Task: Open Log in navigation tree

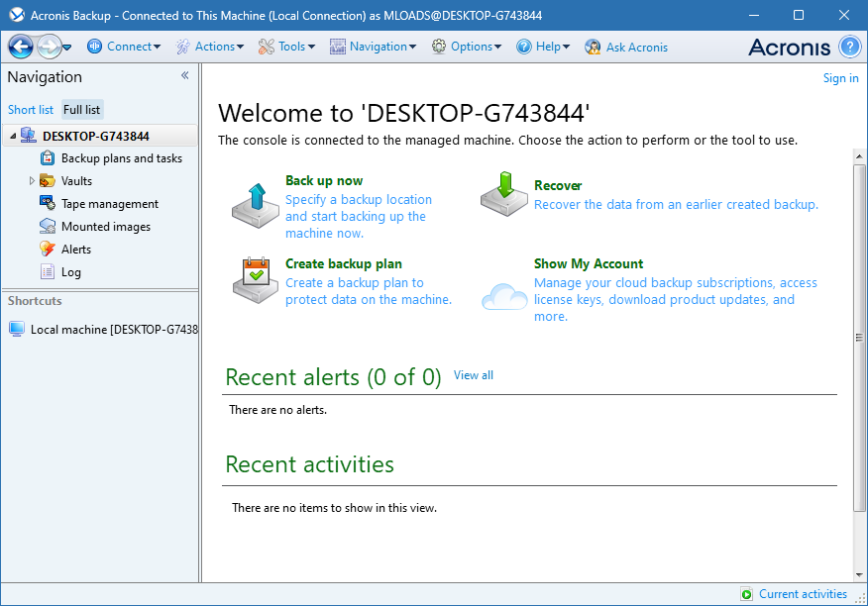Action: [x=71, y=272]
